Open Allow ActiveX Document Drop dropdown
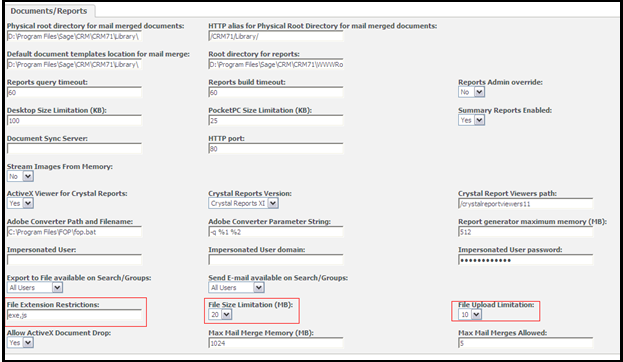The width and height of the screenshot is (623, 362). pos(20,343)
